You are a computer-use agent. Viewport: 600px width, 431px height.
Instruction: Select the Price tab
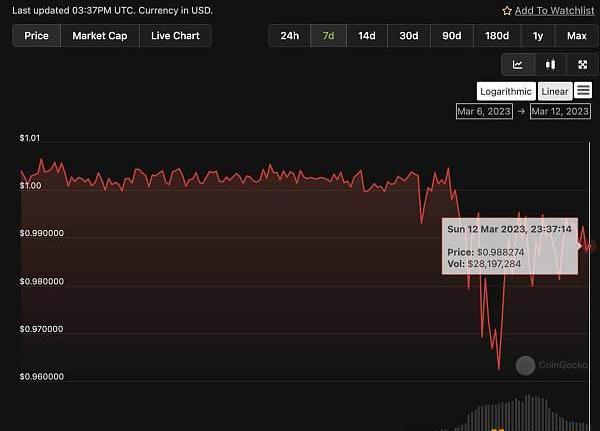coord(36,36)
